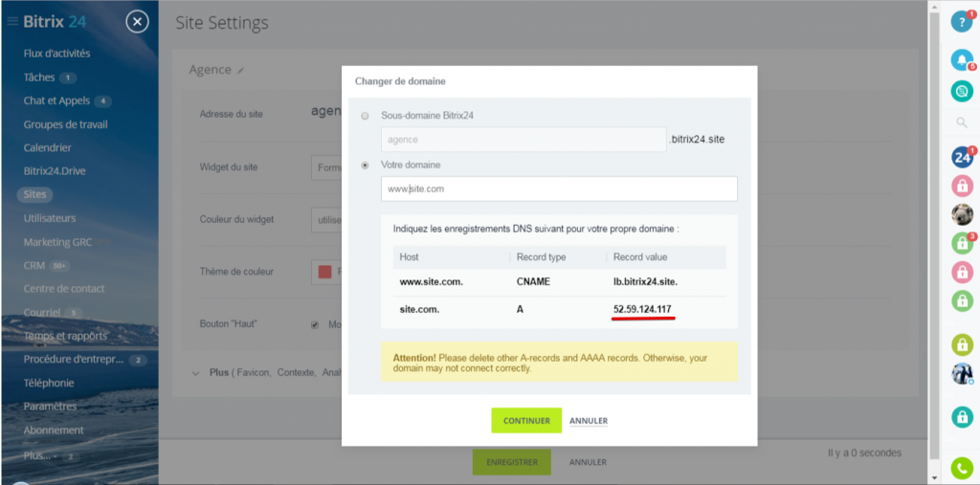The width and height of the screenshot is (980, 485).
Task: Select the Sous-domaine Bitrix24 radio button
Action: (365, 116)
